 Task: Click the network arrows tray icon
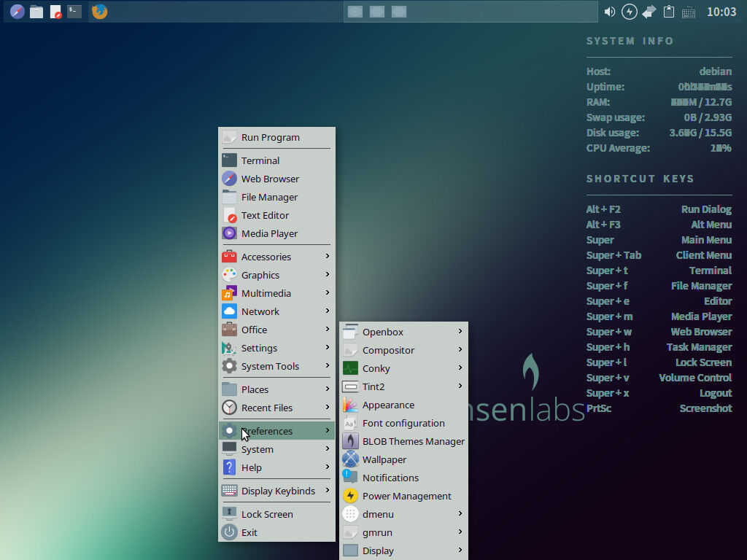click(x=649, y=12)
